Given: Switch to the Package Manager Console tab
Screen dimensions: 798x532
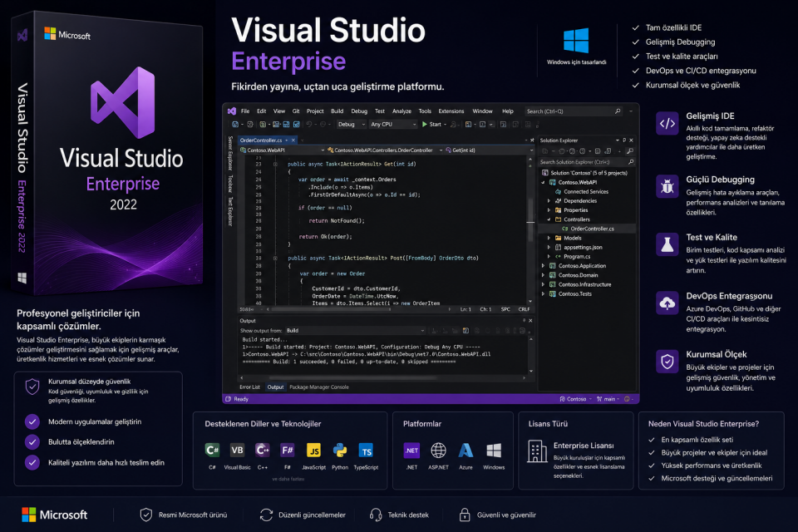Looking at the screenshot, I should point(319,387).
